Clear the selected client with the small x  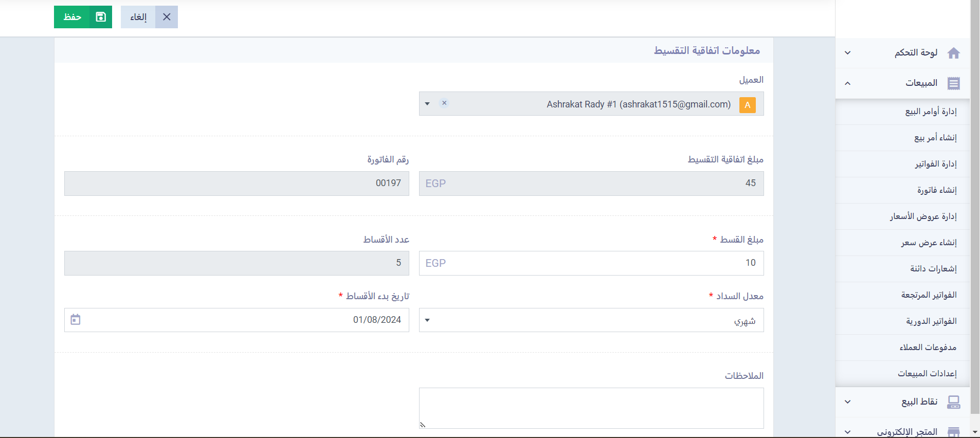(444, 103)
